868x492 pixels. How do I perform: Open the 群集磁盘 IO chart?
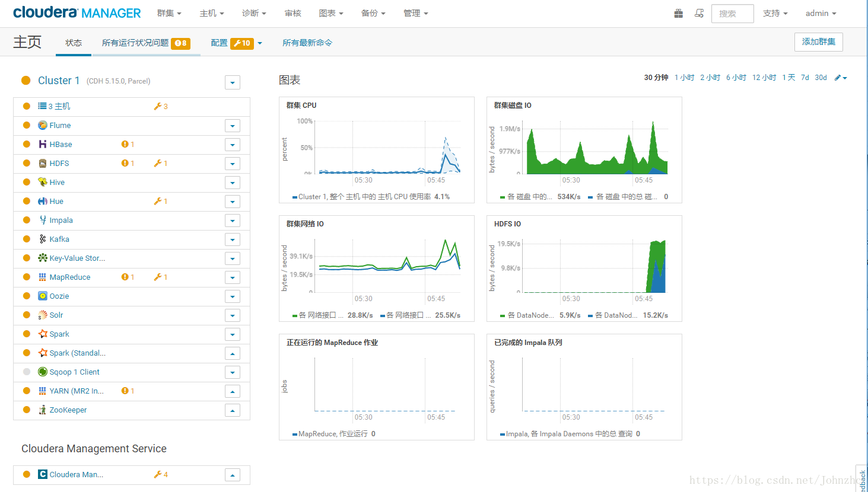point(584,150)
